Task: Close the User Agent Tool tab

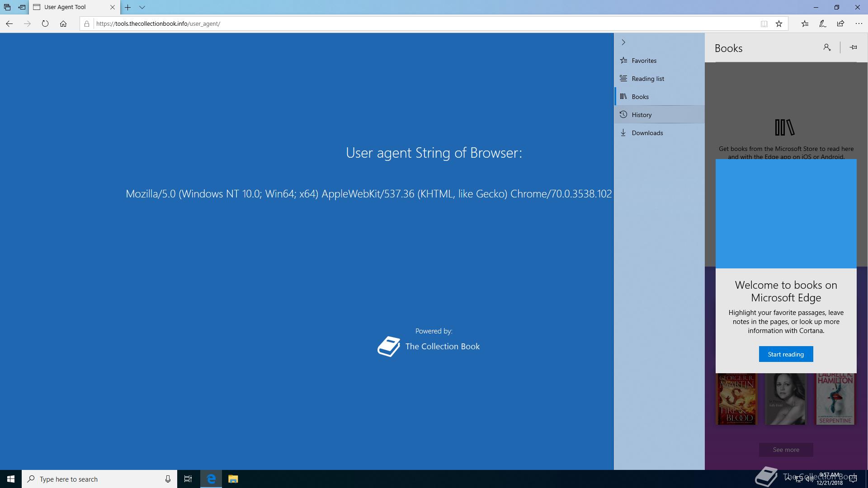Action: 113,7
